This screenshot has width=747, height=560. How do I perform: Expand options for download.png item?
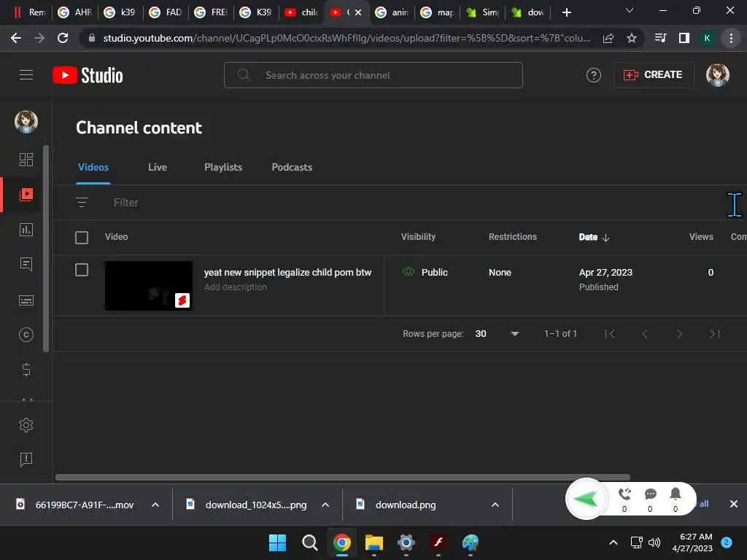click(495, 505)
